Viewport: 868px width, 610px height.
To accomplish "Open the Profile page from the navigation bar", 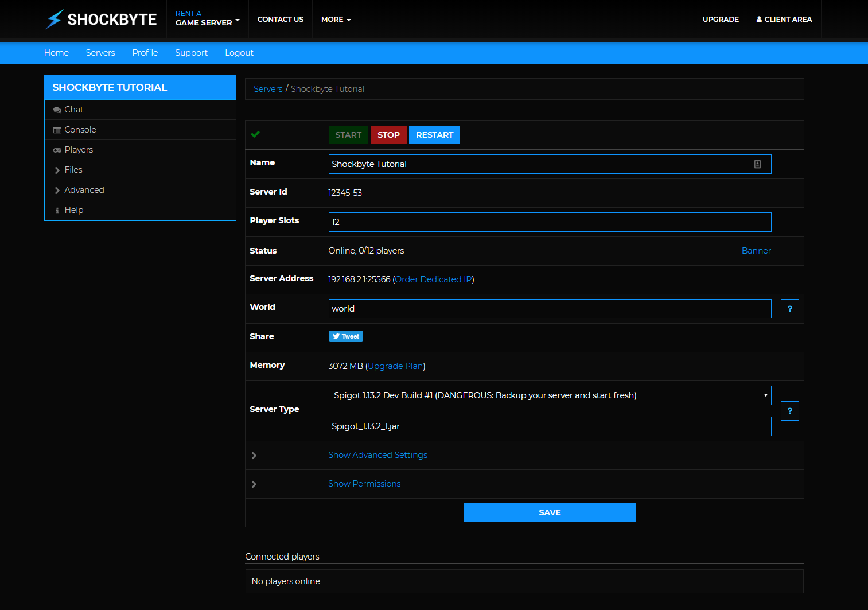I will pyautogui.click(x=145, y=52).
